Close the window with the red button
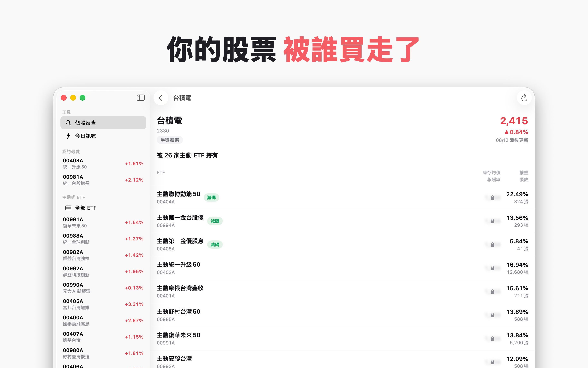The width and height of the screenshot is (588, 368). tap(64, 98)
